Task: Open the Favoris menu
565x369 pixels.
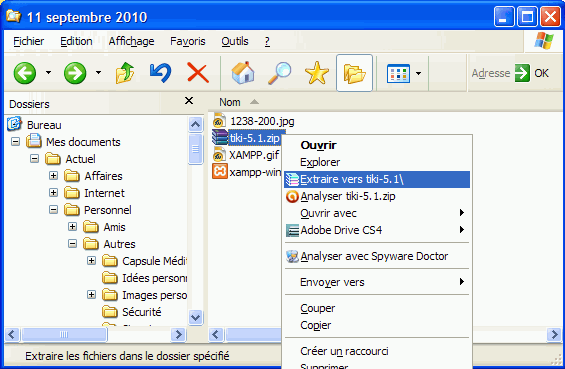Action: coord(188,41)
